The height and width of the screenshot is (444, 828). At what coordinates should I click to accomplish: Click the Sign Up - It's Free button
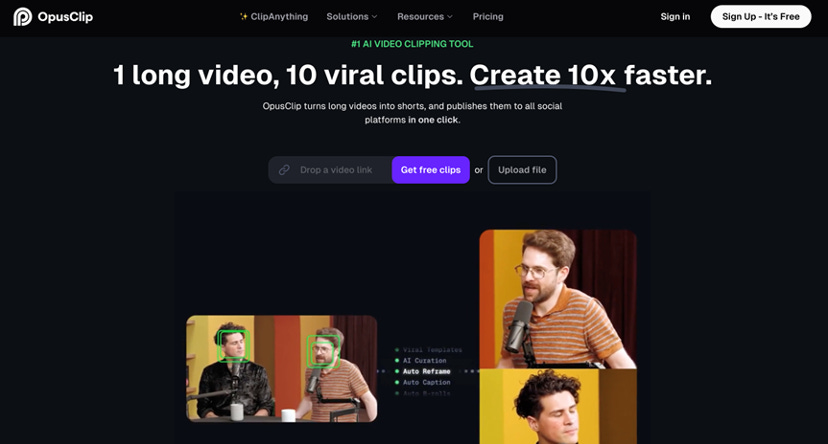(760, 16)
